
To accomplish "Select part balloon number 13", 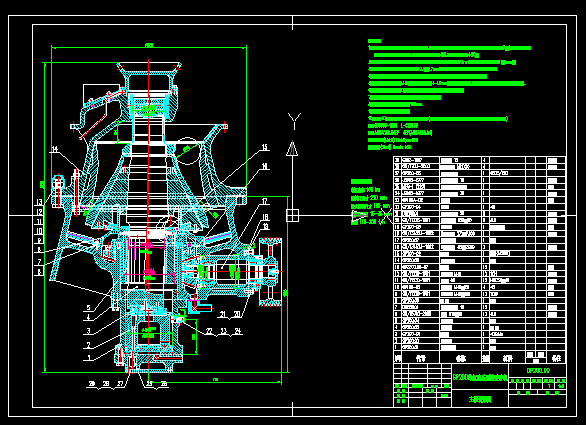I will 39,202.
